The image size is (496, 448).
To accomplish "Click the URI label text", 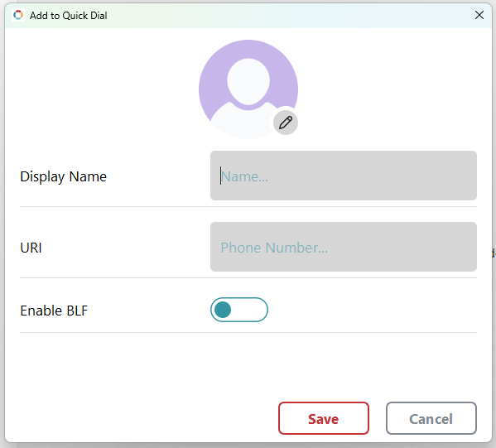I will point(31,248).
